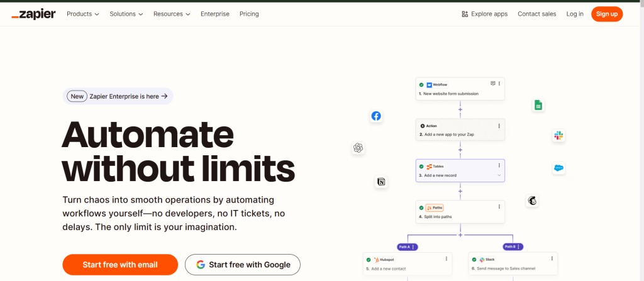Expand the Resources menu
The height and width of the screenshot is (281, 644).
tap(172, 14)
